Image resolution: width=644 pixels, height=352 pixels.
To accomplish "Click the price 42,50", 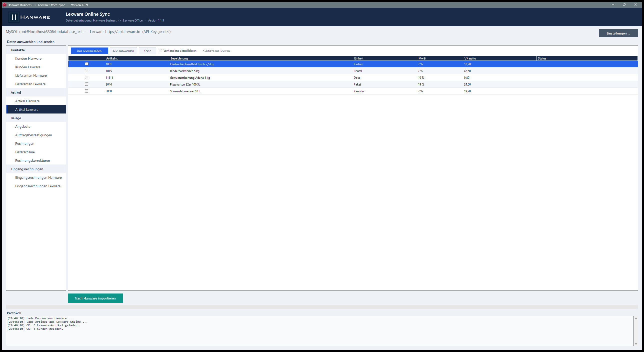I will 467,71.
